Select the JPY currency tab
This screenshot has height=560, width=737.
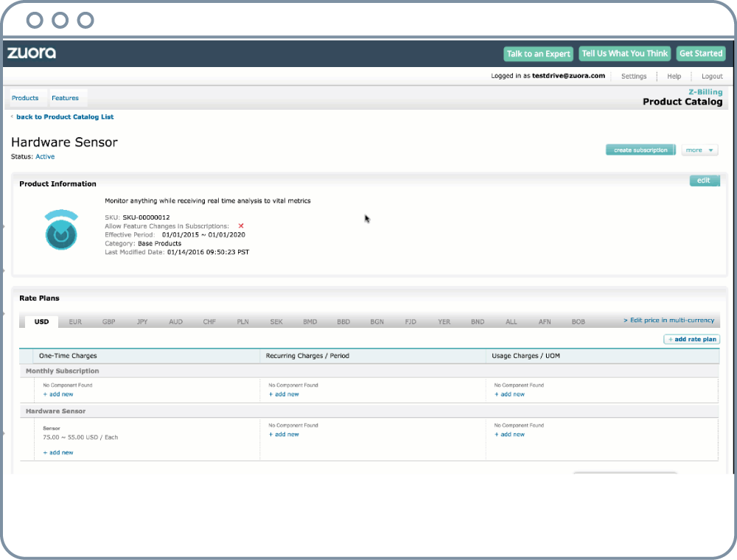point(142,321)
